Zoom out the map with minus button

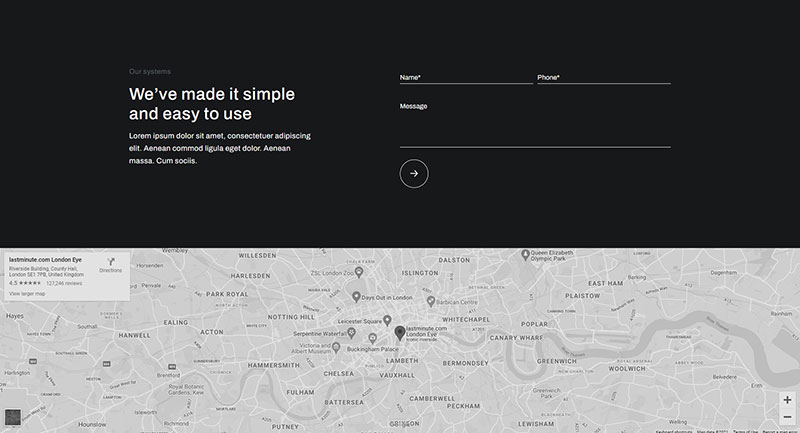787,417
